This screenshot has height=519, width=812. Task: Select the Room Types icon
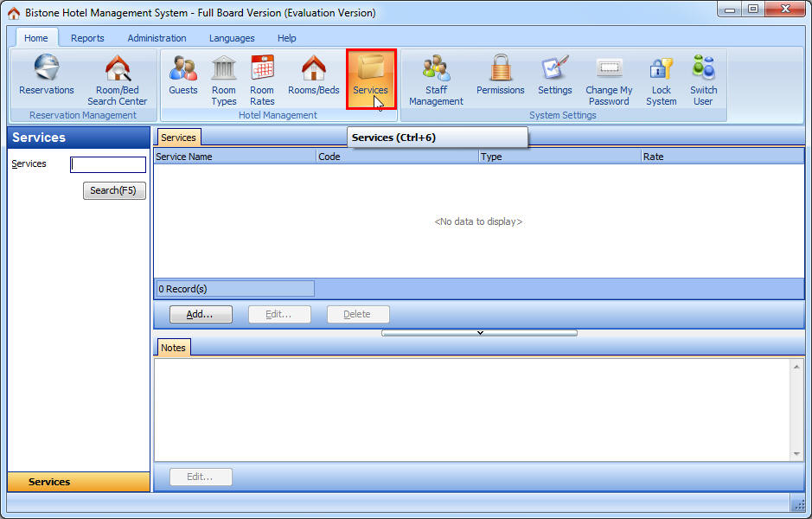[224, 79]
